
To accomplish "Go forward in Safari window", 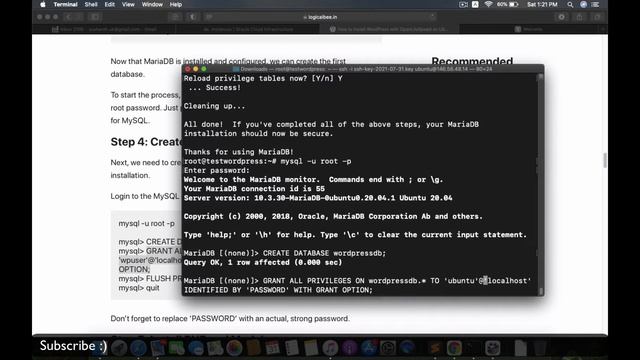I will [x=78, y=17].
